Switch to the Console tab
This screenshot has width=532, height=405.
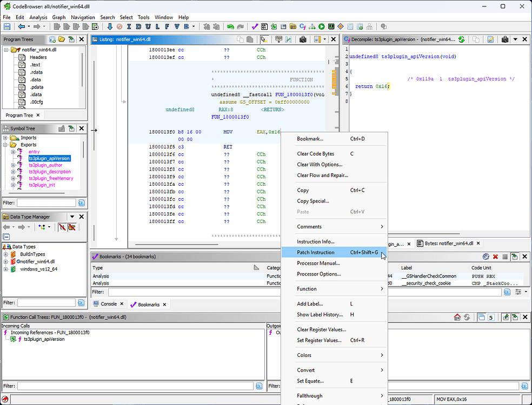click(109, 304)
